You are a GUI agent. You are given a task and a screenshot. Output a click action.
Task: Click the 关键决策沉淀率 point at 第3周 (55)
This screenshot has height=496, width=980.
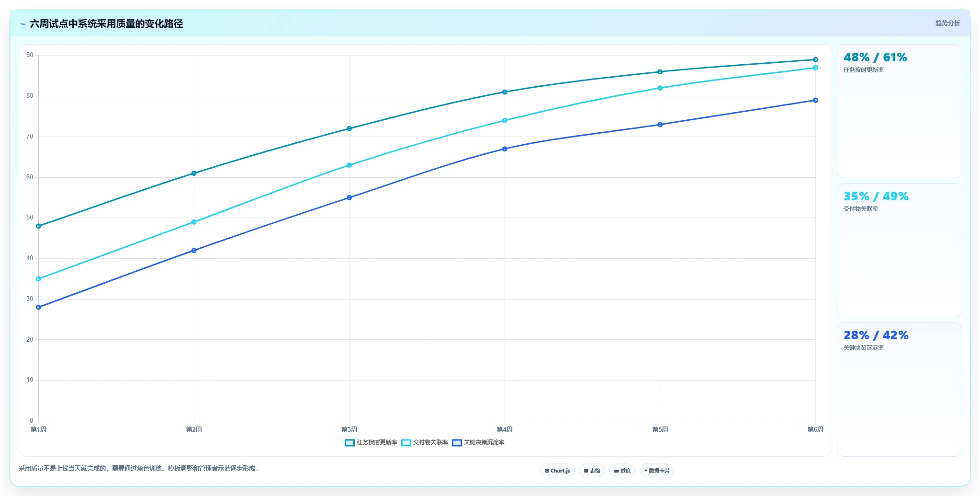(x=349, y=197)
